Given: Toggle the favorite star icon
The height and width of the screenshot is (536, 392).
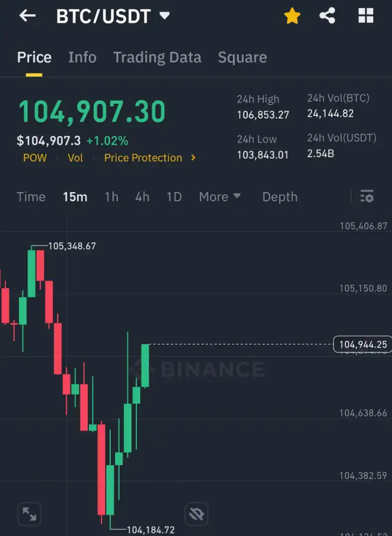Looking at the screenshot, I should [x=292, y=16].
